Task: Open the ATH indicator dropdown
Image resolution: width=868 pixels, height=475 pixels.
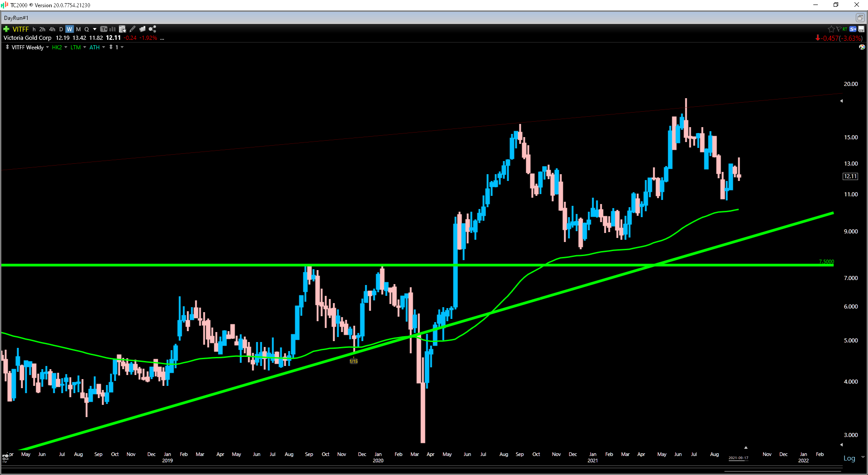Action: [x=104, y=47]
